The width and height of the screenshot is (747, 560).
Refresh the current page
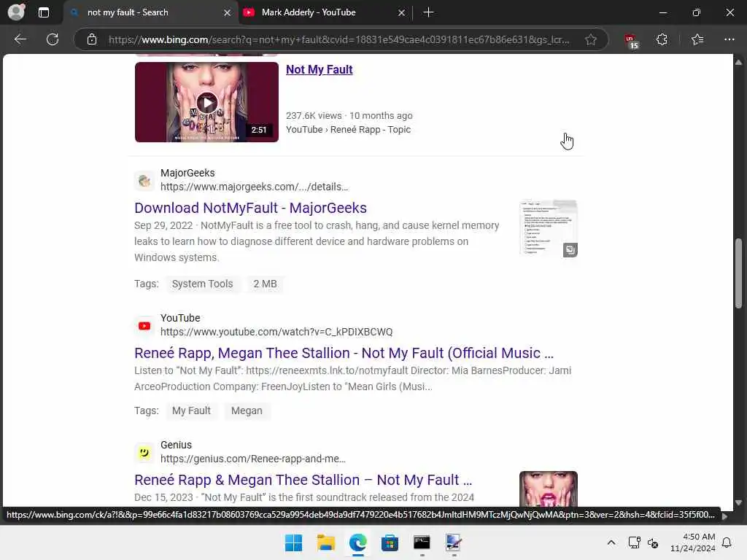[53, 39]
